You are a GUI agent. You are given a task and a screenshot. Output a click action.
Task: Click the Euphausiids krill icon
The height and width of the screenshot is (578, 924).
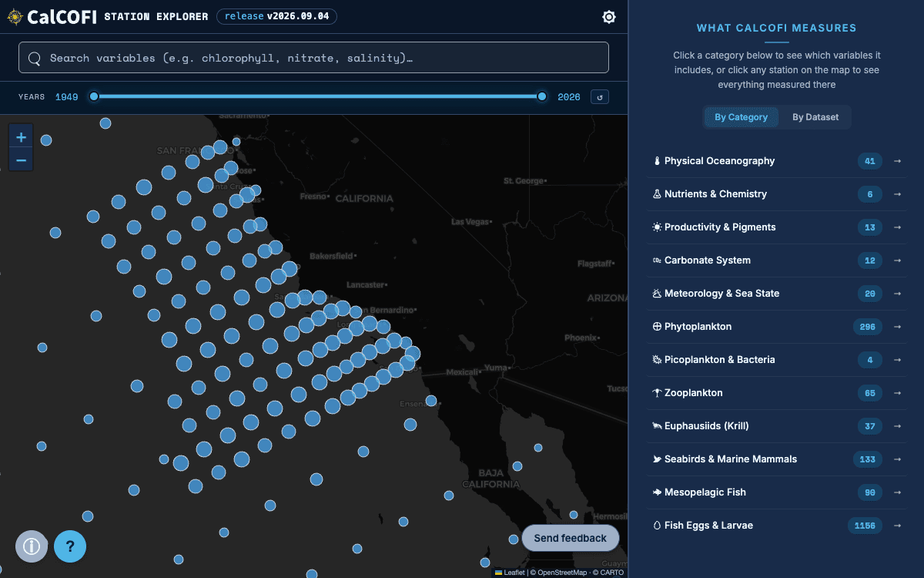click(657, 426)
